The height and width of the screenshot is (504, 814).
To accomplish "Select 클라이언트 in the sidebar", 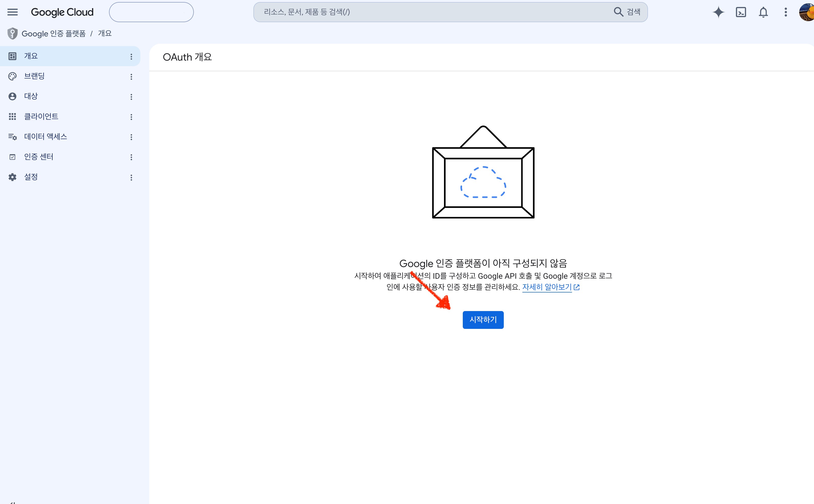I will (x=70, y=117).
